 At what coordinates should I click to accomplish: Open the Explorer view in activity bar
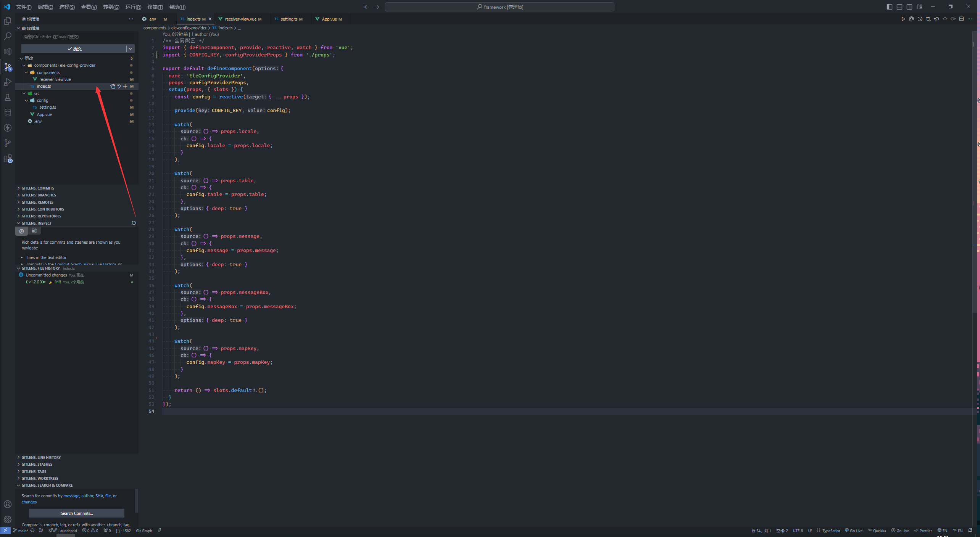click(7, 21)
